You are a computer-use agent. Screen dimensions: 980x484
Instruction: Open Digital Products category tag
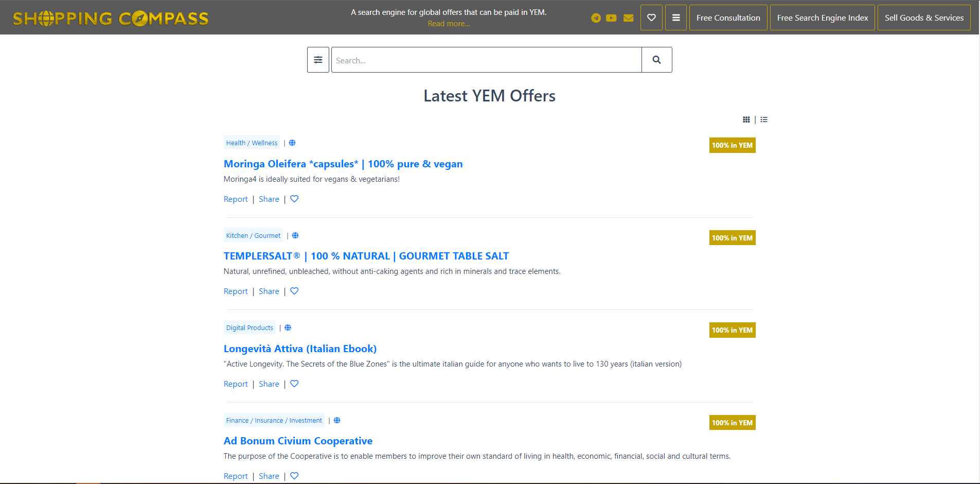[x=250, y=327]
